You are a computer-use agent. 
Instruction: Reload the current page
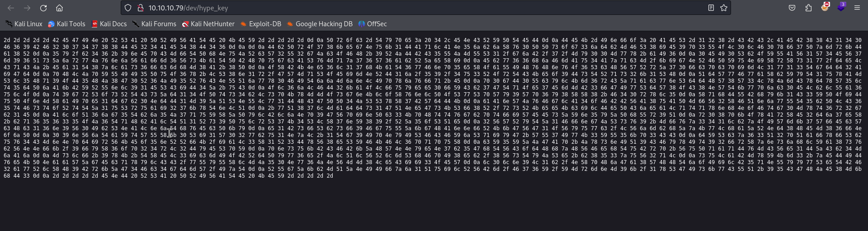(x=43, y=8)
